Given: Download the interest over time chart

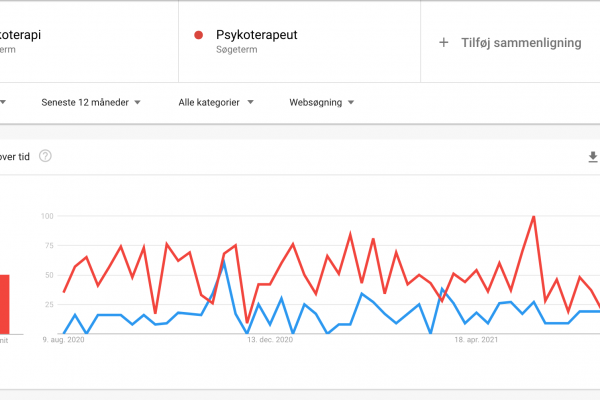Looking at the screenshot, I should pyautogui.click(x=593, y=156).
